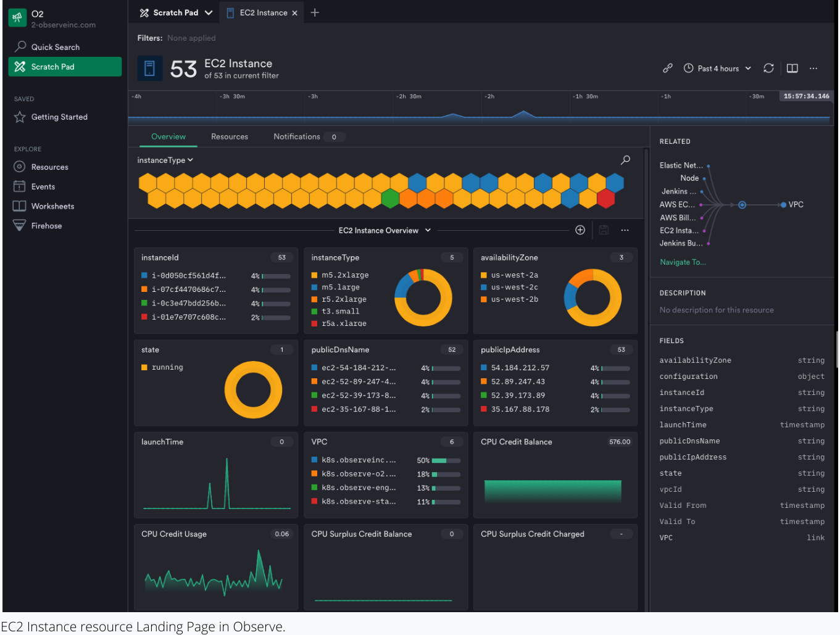Click the instanceId count badge 53
The height and width of the screenshot is (635, 840).
[282, 258]
